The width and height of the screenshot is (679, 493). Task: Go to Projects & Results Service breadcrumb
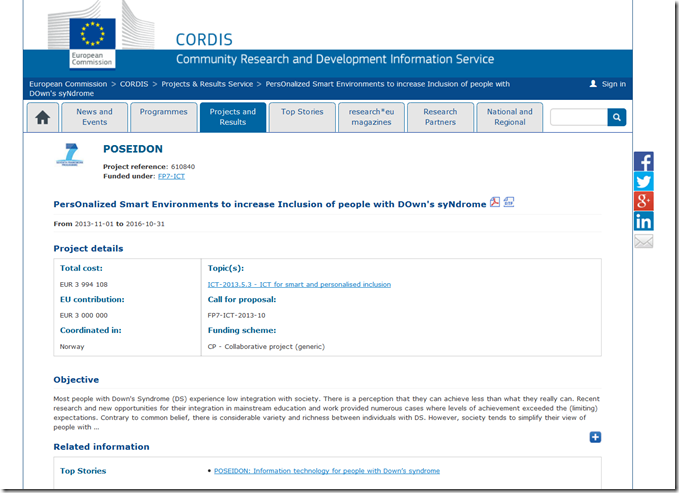pos(207,84)
